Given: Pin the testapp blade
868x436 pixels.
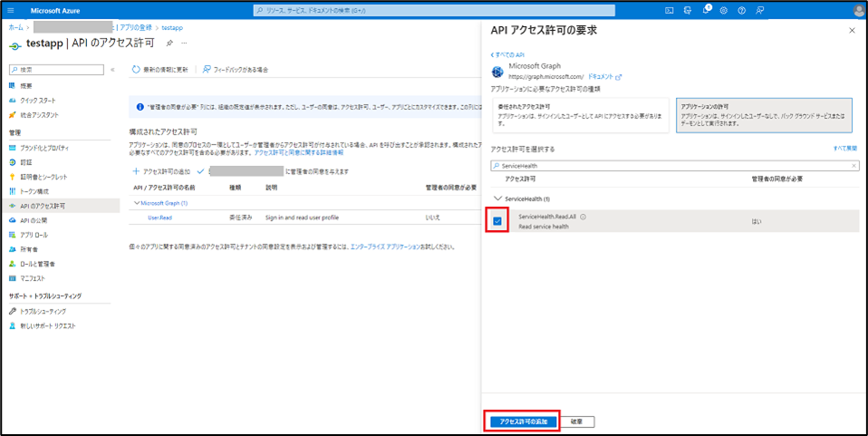Looking at the screenshot, I should pos(169,44).
